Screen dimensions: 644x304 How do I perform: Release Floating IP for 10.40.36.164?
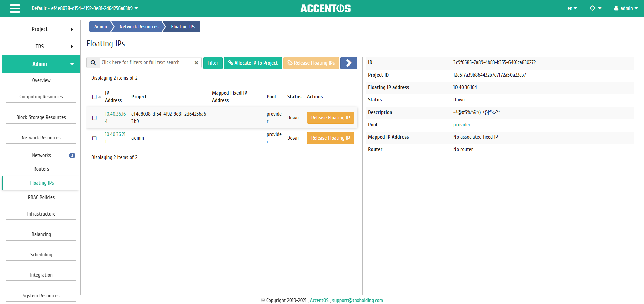click(x=330, y=118)
